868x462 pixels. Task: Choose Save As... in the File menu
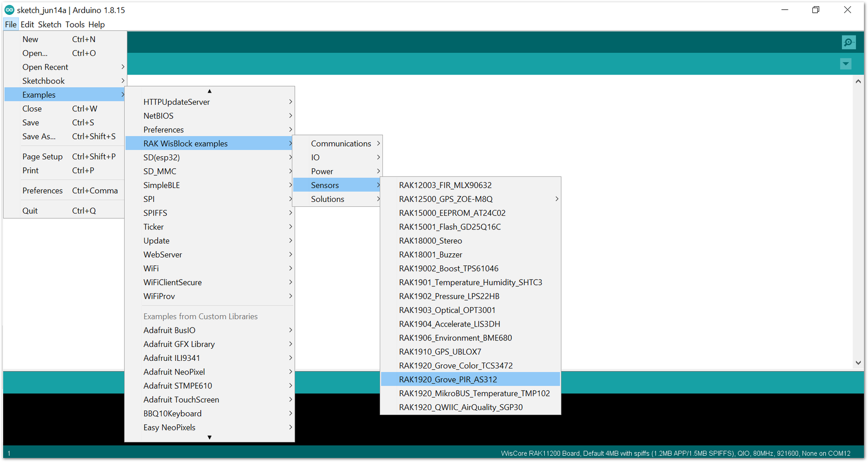(x=64, y=136)
